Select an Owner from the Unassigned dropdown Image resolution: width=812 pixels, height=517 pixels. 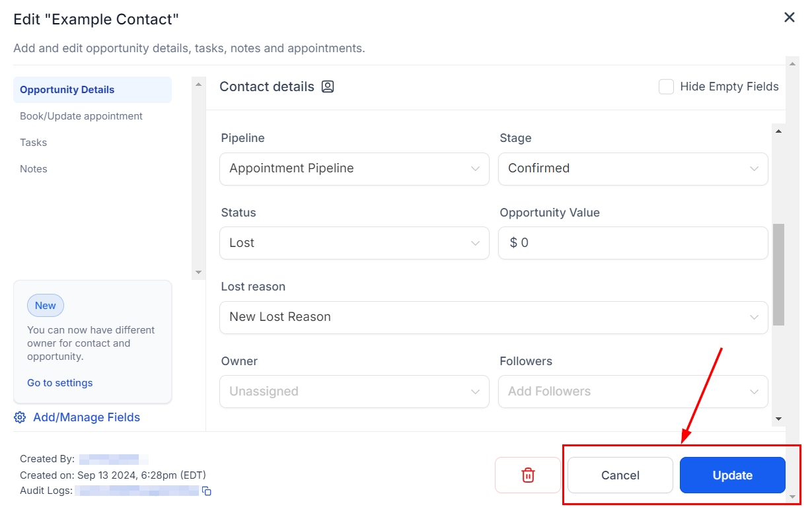[354, 392]
